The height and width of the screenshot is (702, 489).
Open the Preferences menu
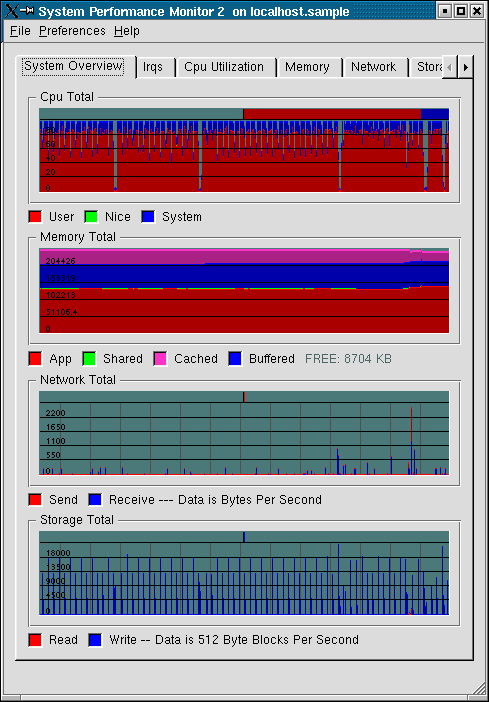click(72, 31)
